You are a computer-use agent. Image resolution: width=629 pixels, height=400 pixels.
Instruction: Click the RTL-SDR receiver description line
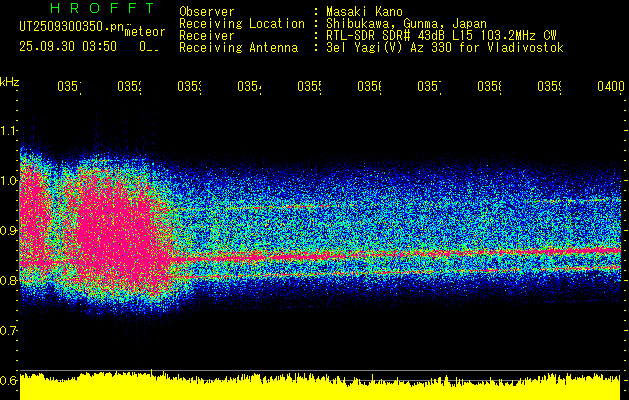click(441, 36)
